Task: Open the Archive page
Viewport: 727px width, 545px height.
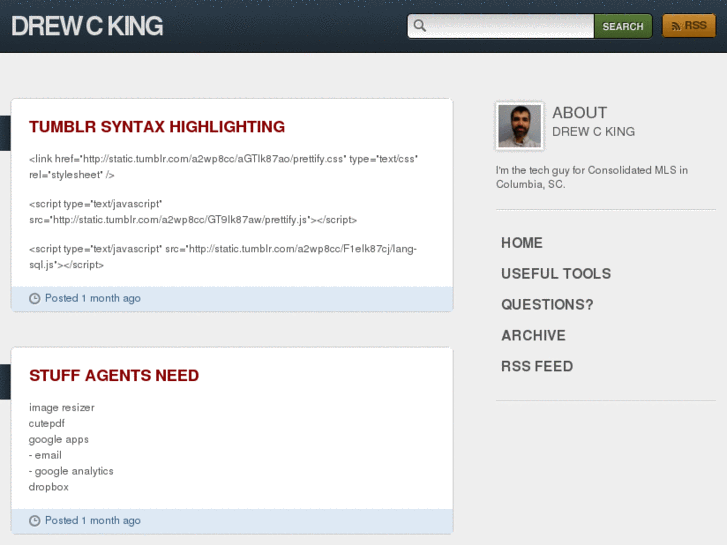Action: coord(533,336)
